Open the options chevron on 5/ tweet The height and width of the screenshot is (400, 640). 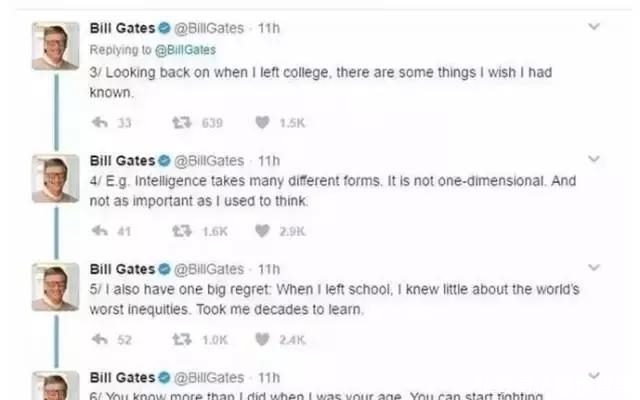[595, 268]
